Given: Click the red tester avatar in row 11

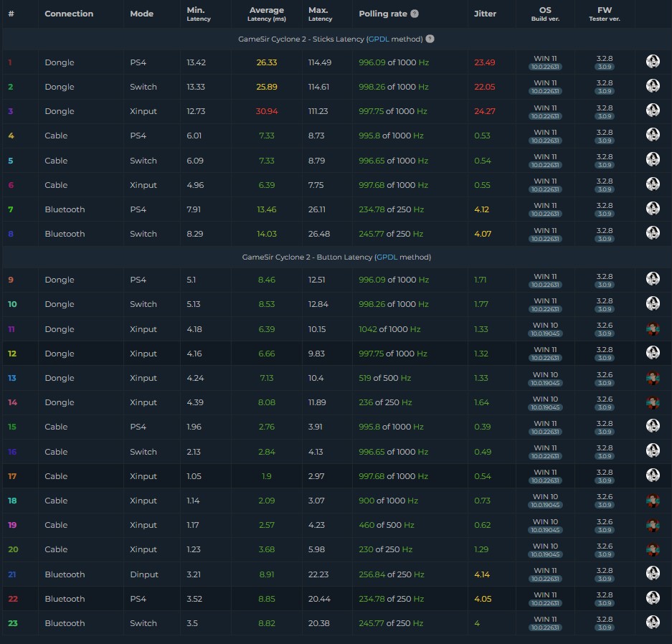Looking at the screenshot, I should [653, 328].
